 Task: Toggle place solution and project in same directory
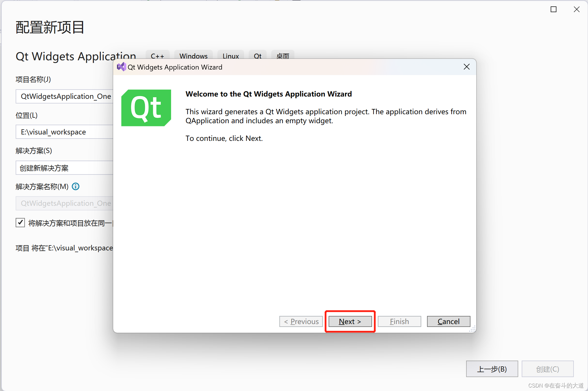(20, 223)
